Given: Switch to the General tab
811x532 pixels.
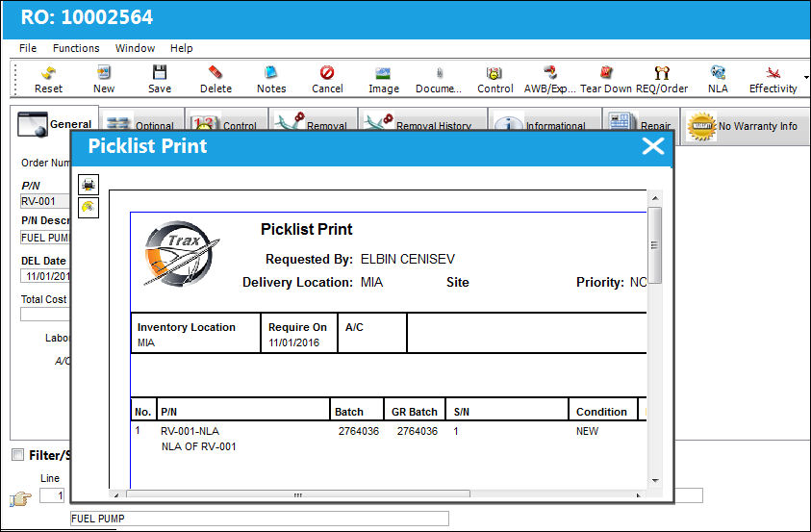Looking at the screenshot, I should [x=54, y=124].
